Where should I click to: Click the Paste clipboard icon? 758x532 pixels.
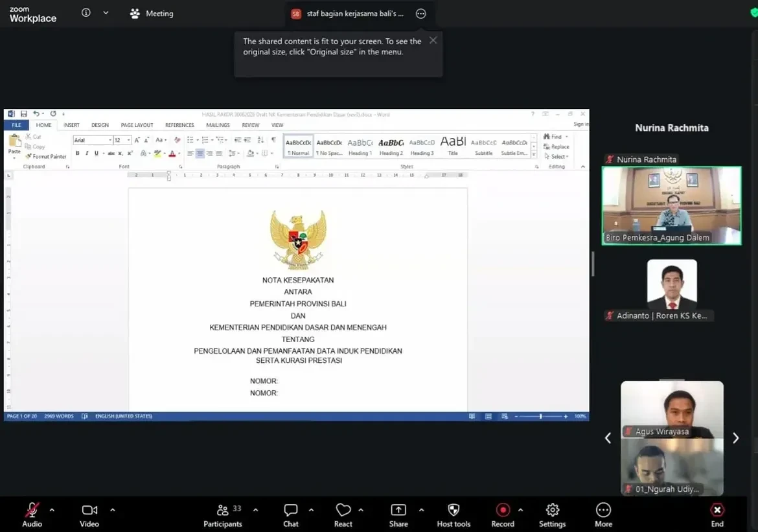click(x=14, y=142)
